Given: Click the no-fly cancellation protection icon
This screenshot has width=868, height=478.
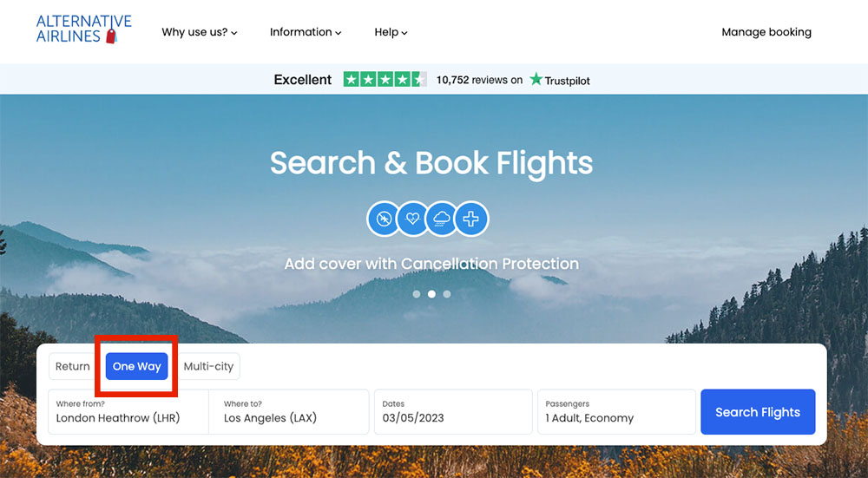Looking at the screenshot, I should tap(384, 219).
